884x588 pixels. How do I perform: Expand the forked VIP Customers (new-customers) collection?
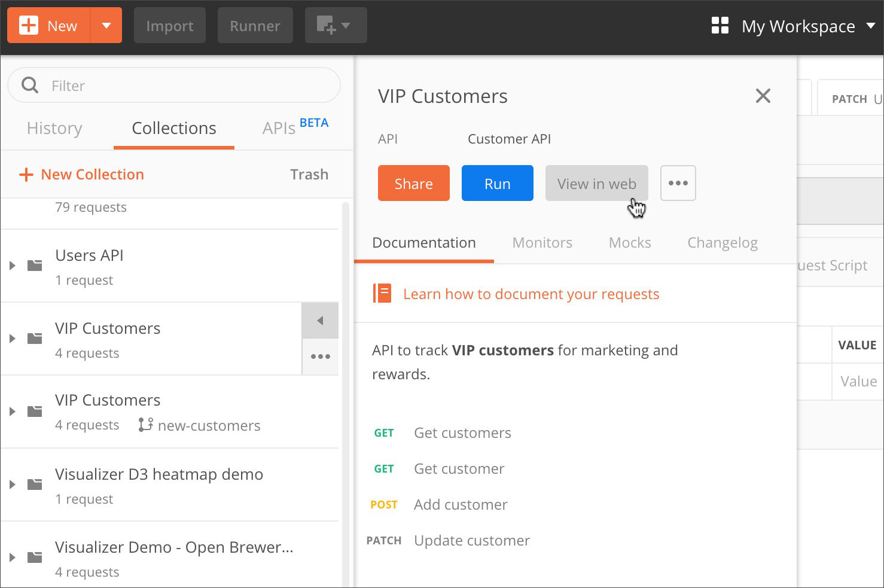point(12,411)
